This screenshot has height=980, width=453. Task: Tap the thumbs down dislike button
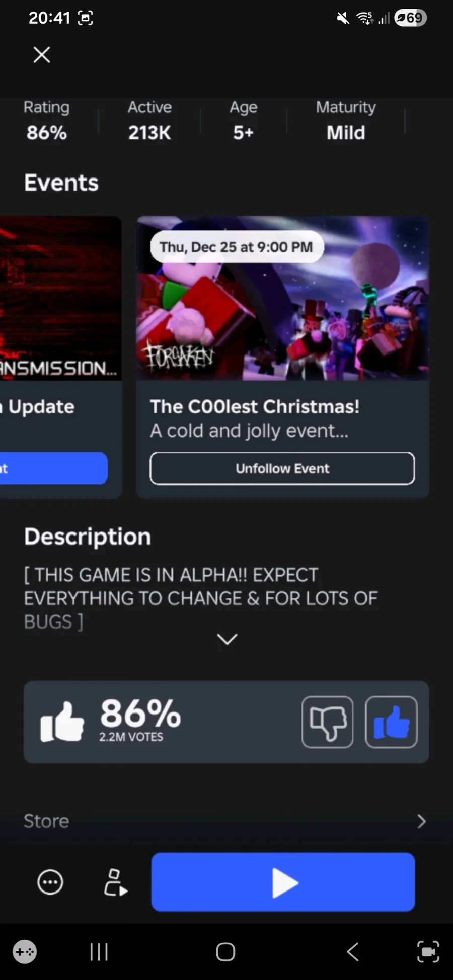pyautogui.click(x=328, y=722)
